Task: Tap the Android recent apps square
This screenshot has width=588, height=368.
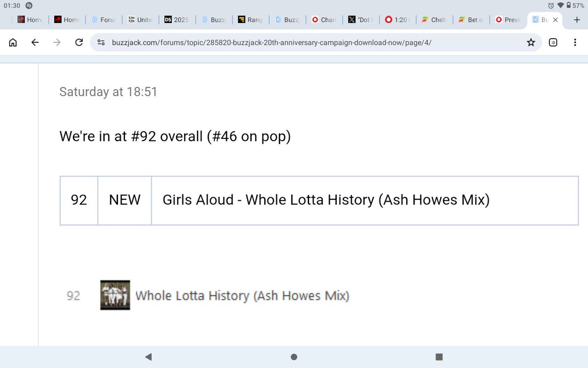Action: (439, 357)
